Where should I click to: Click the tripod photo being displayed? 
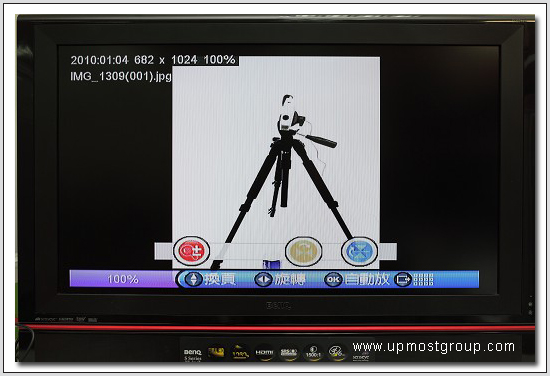[x=276, y=162]
